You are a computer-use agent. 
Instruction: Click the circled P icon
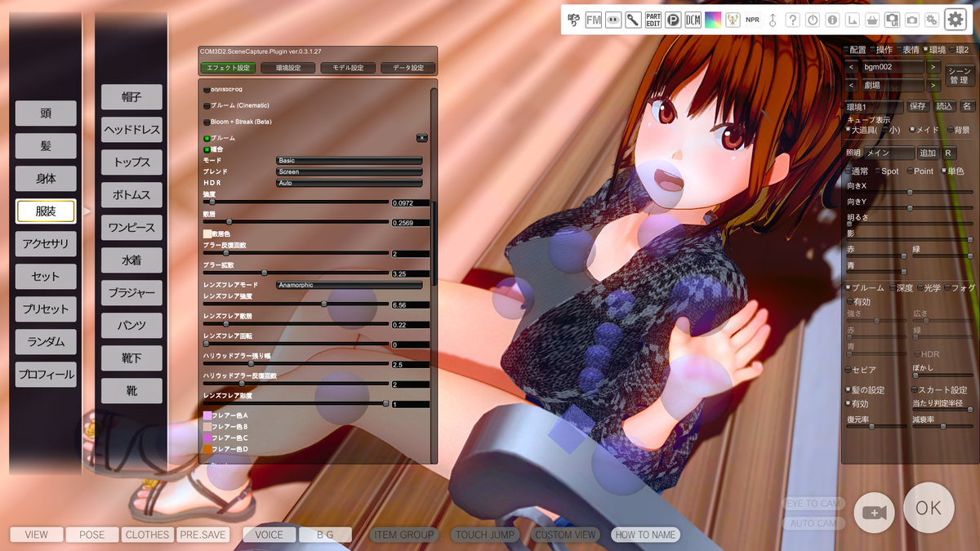pyautogui.click(x=673, y=20)
